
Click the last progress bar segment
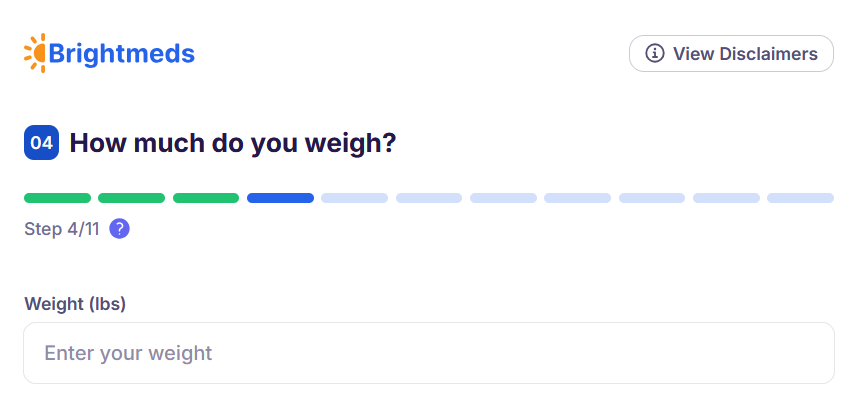click(x=800, y=198)
